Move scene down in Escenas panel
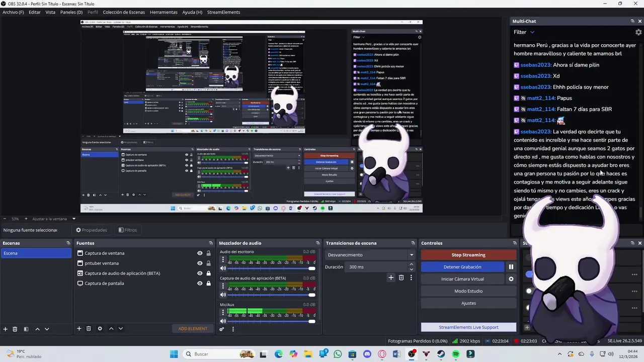The width and height of the screenshot is (644, 362). (47, 329)
